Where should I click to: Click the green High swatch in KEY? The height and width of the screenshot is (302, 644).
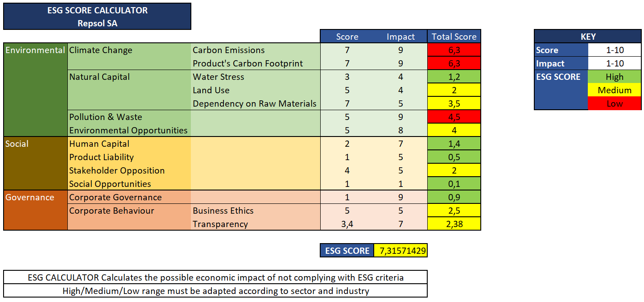[614, 77]
